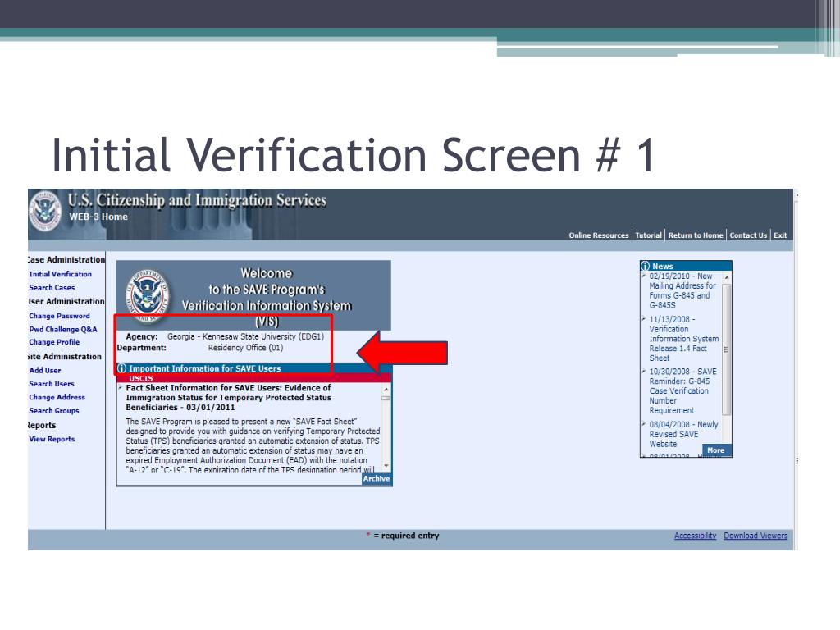Go to Change Address
This screenshot has height=630, width=840.
pos(57,397)
